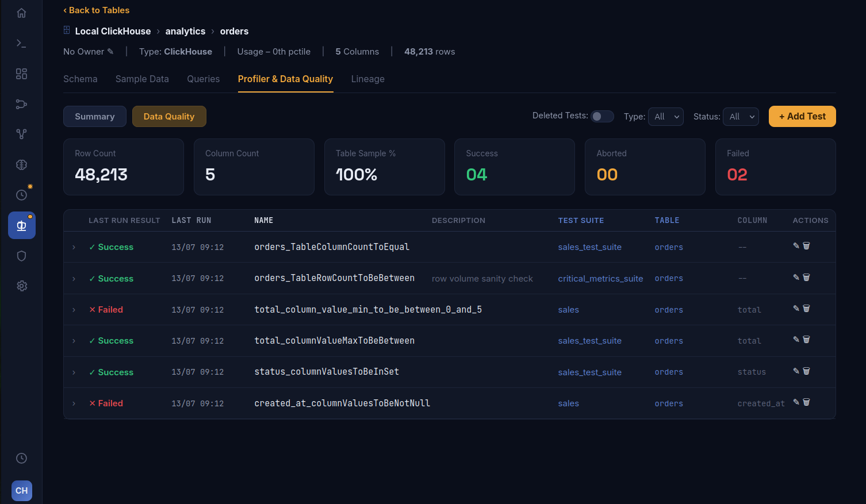Screen dimensions: 866x504
Task: Expand the status_columnValuesToBeInSet row
Action: coord(74,372)
